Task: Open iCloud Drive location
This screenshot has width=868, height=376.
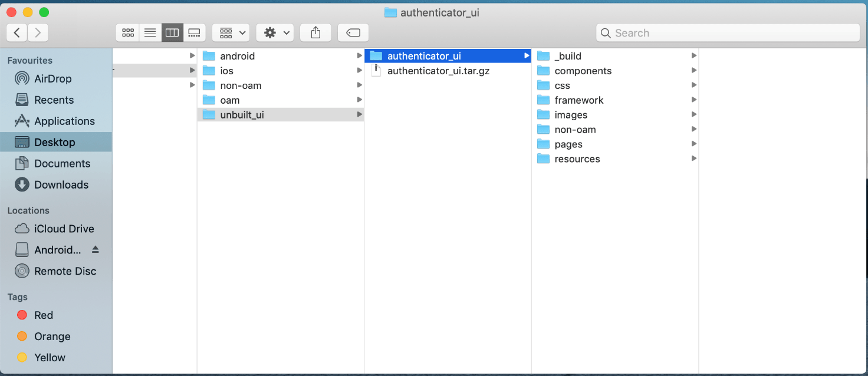Action: click(55, 229)
